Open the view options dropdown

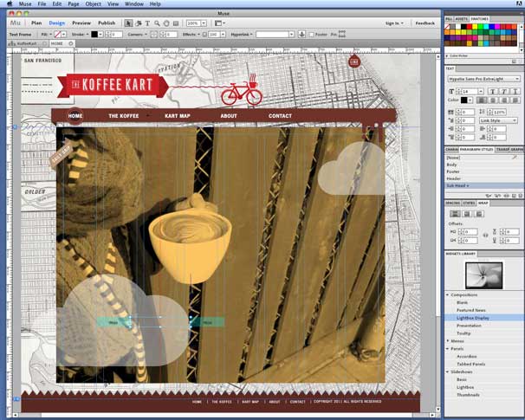220,23
